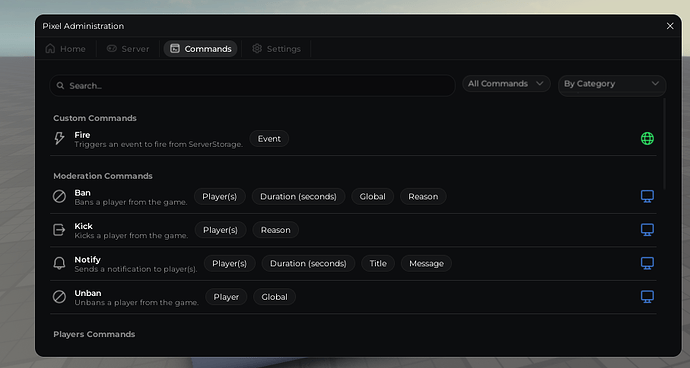This screenshot has width=690, height=368.
Task: Click the Ban prohibited icon
Action: coord(59,196)
